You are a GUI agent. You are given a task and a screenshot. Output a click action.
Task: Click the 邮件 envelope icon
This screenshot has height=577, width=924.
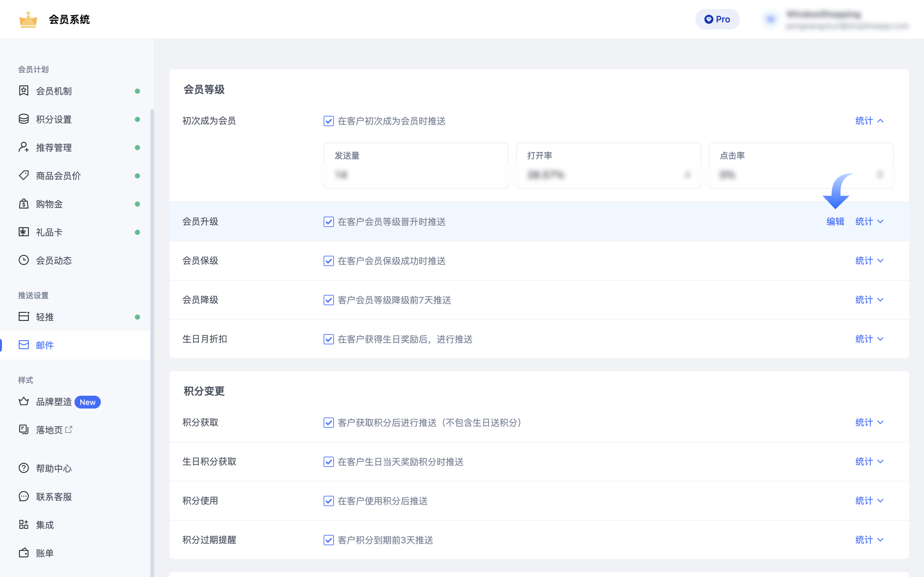pyautogui.click(x=24, y=345)
